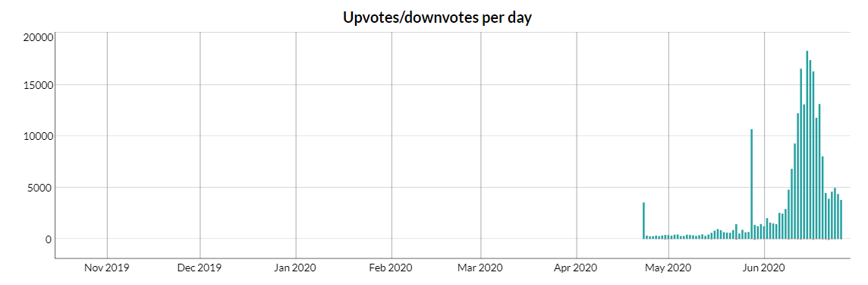Click the tallest bar in mid-June
Screen dimensions: 868x285
coord(807,144)
